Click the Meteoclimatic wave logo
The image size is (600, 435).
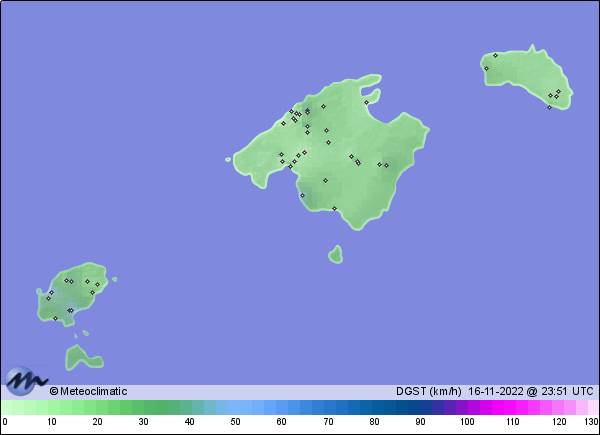click(x=26, y=381)
